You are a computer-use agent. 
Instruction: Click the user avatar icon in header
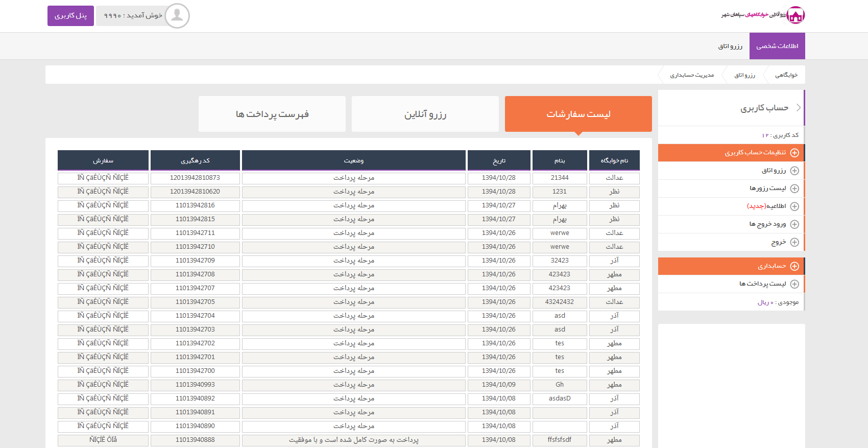(x=177, y=16)
